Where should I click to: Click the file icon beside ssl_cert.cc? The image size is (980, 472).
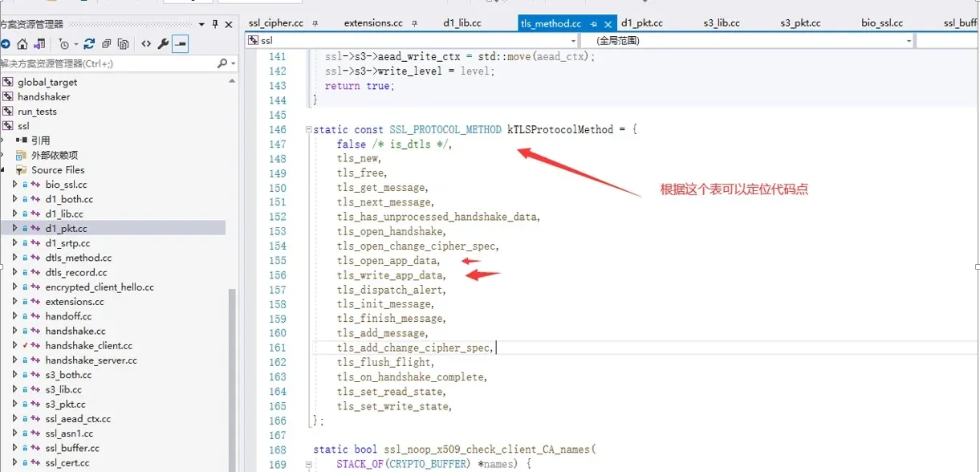click(35, 462)
